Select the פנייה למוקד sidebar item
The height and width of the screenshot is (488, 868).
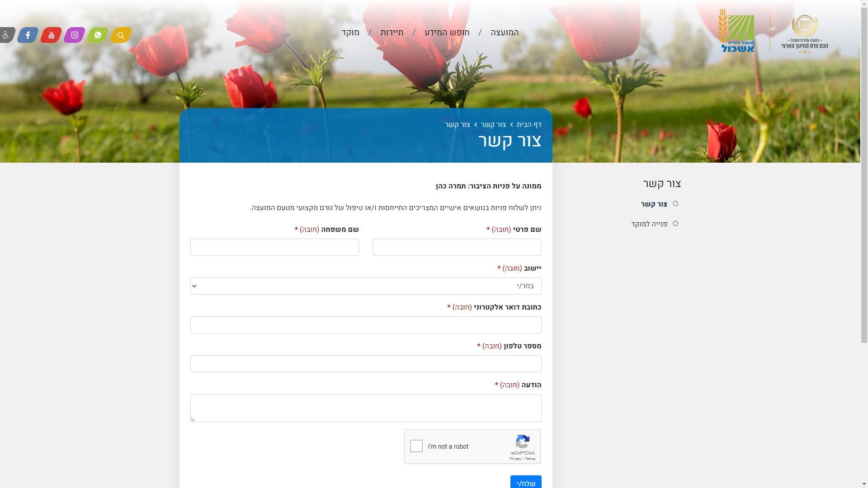coord(649,224)
